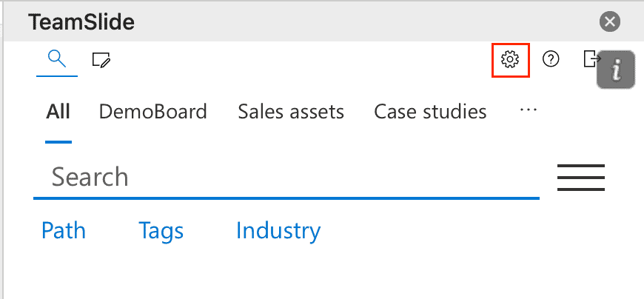Image resolution: width=644 pixels, height=299 pixels.
Task: Select the magnifier search tab icon
Action: click(x=57, y=59)
